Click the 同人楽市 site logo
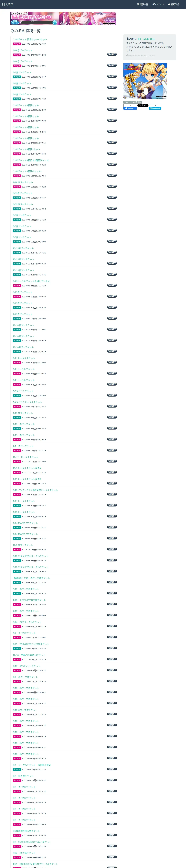The image size is (186, 868). point(8,4)
